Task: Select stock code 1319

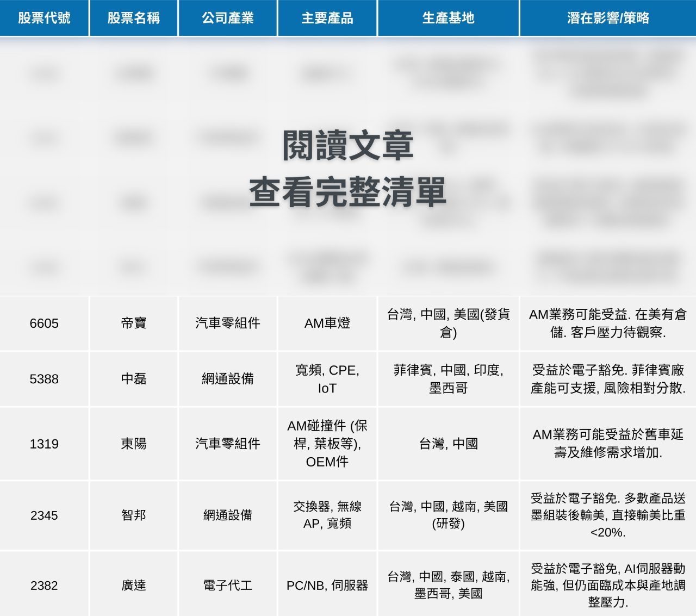Action: (x=44, y=444)
